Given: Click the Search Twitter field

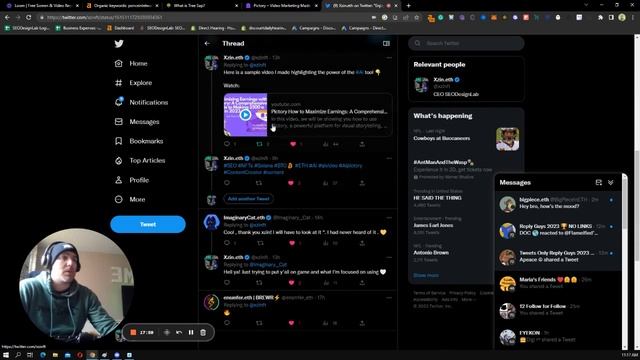Looking at the screenshot, I should tap(466, 43).
